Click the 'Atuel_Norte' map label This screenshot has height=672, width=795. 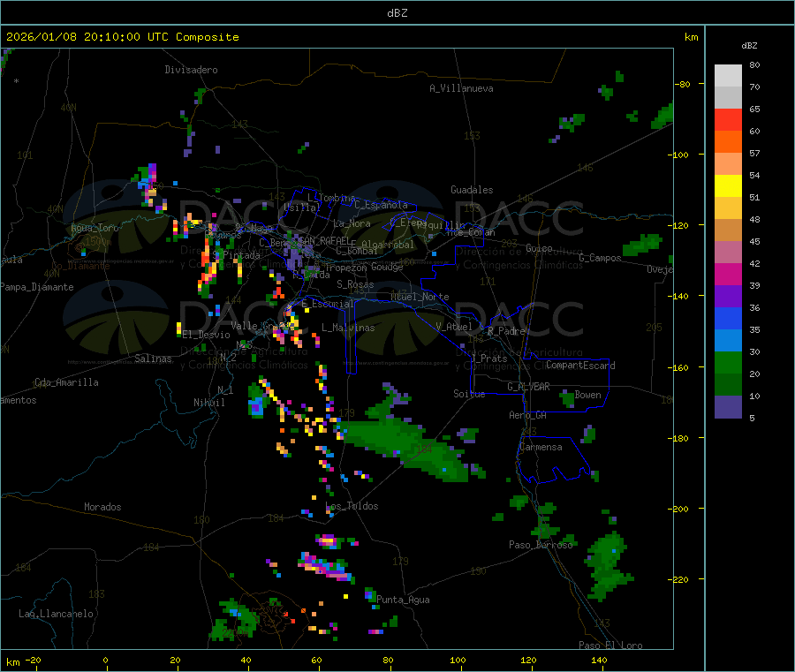[420, 297]
